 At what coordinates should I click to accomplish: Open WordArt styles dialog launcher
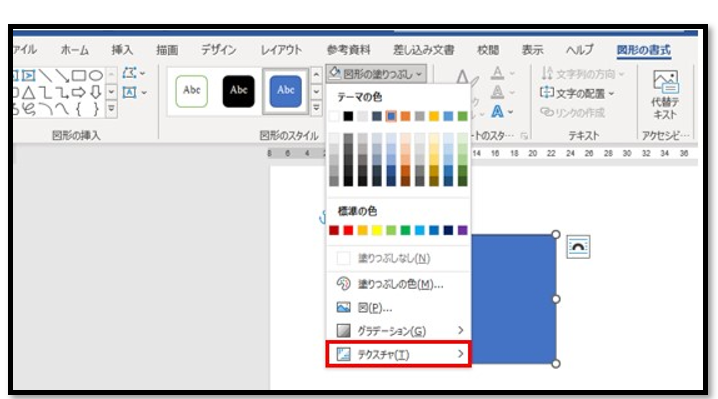click(523, 136)
